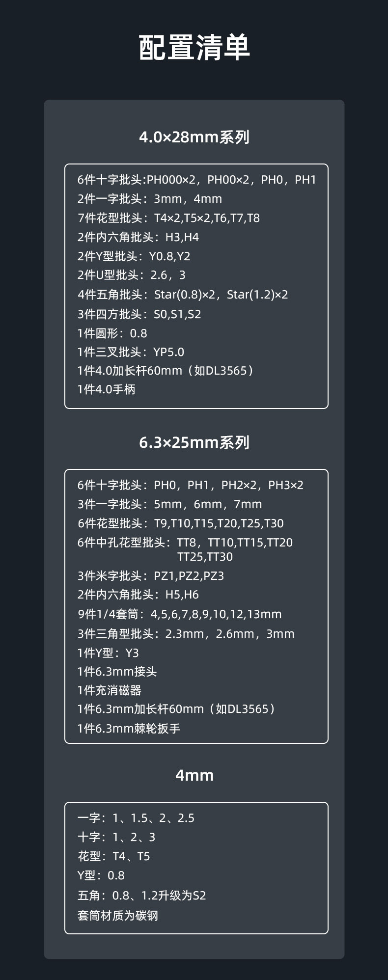Viewport: 388px width, 980px height.
Task: Click the 配置清单 main title
Action: 194,48
